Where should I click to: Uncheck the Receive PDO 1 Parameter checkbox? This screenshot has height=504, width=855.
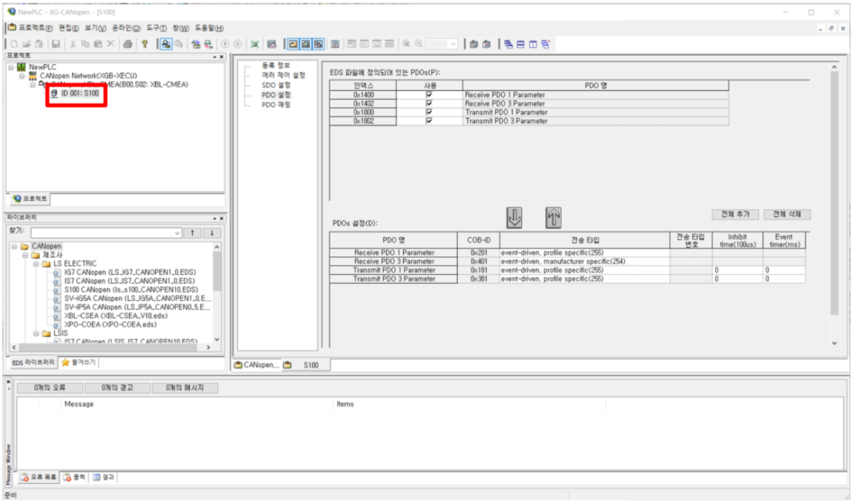(429, 95)
